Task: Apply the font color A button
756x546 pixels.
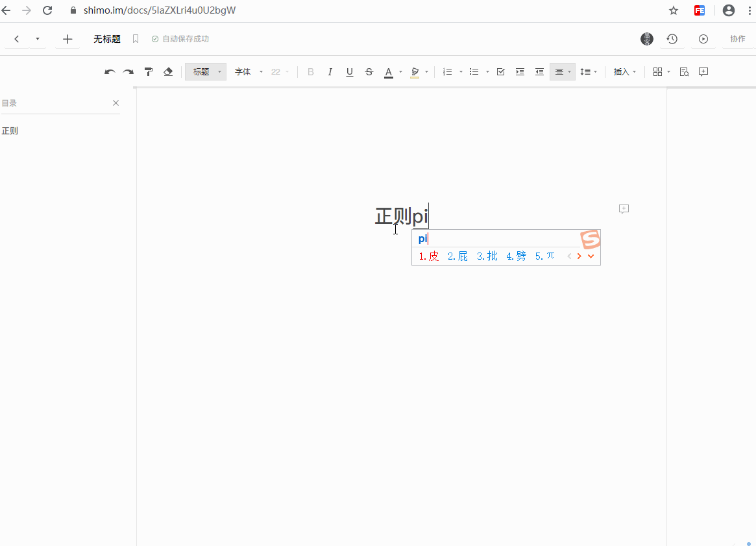Action: click(x=389, y=72)
